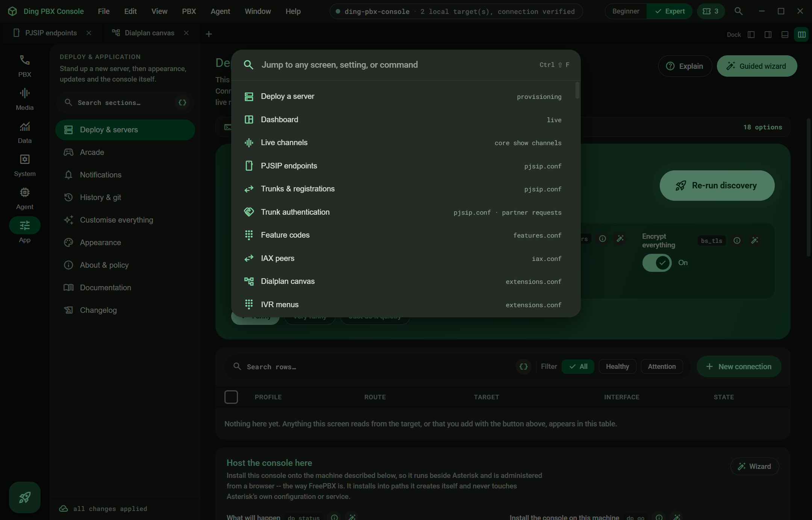Image resolution: width=812 pixels, height=520 pixels.
Task: Click the braces icon in Search sections field
Action: (x=182, y=103)
